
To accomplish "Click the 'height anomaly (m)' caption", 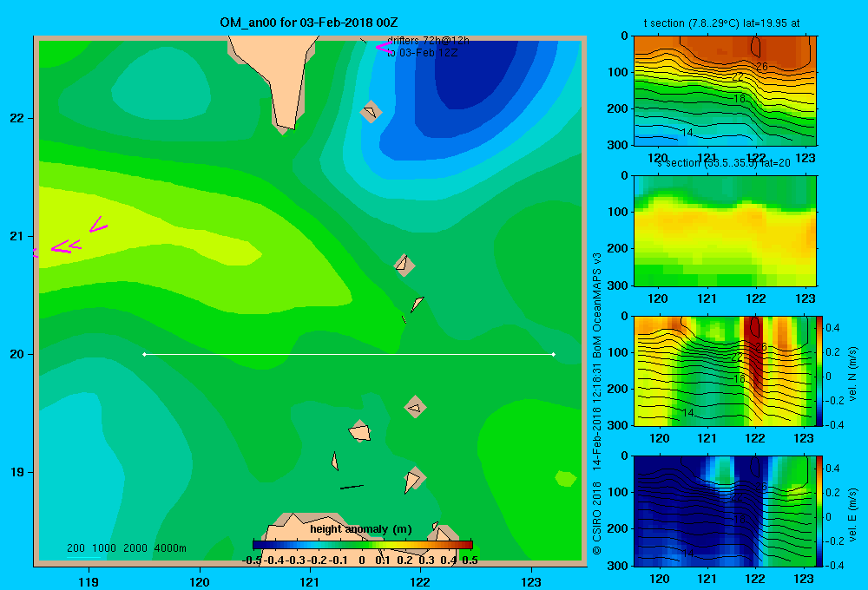I will [x=361, y=529].
